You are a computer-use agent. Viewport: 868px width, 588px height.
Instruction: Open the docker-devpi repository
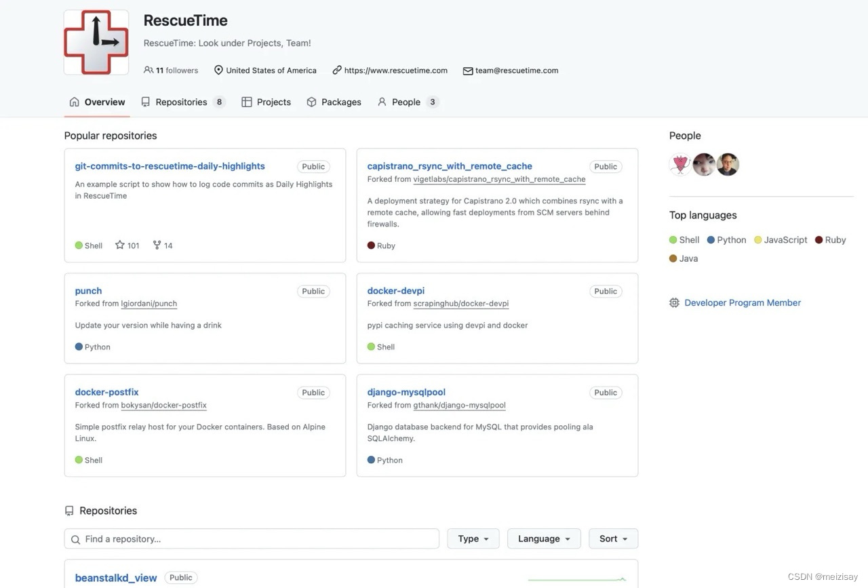coord(396,291)
